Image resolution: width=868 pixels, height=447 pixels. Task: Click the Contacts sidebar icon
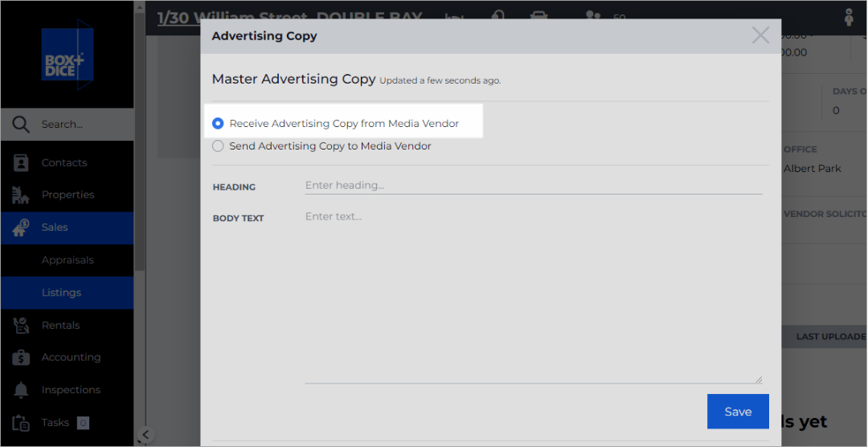tap(20, 163)
